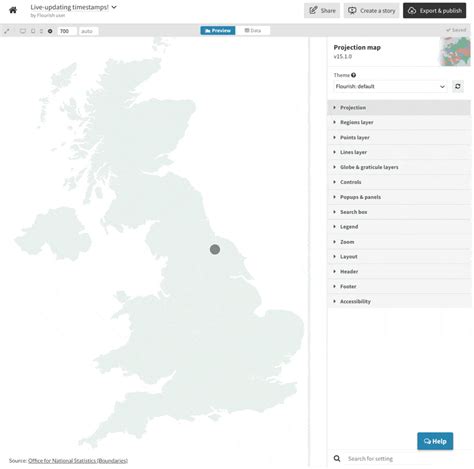Click the grey point marker on map
474x469 pixels.
215,249
